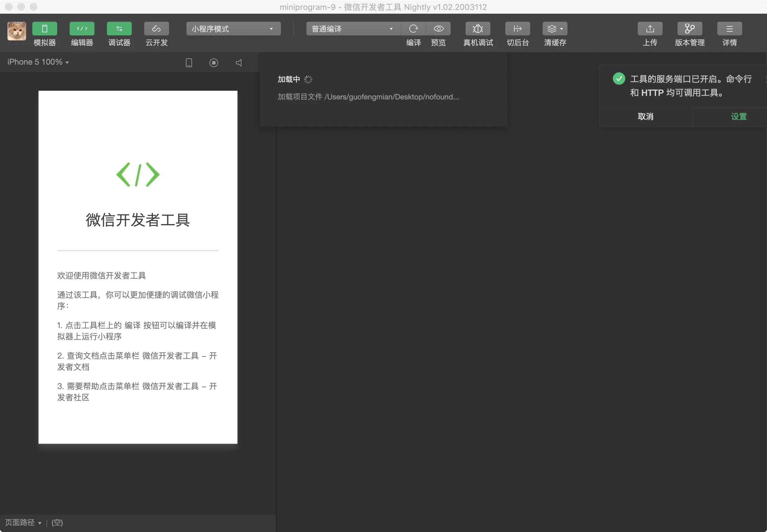Click the switch-to-background arrow icon
Screen dimensions: 767x532
pos(517,29)
